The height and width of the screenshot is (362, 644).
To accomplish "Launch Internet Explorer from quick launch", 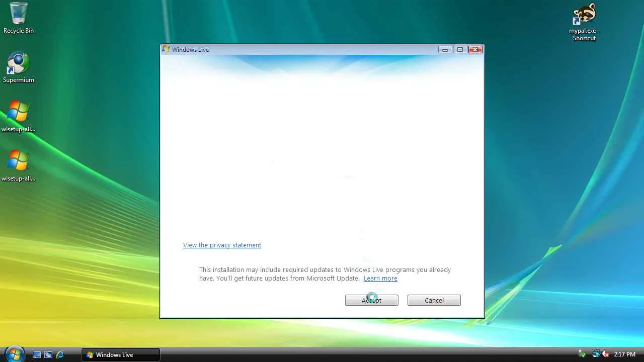I will tap(60, 354).
